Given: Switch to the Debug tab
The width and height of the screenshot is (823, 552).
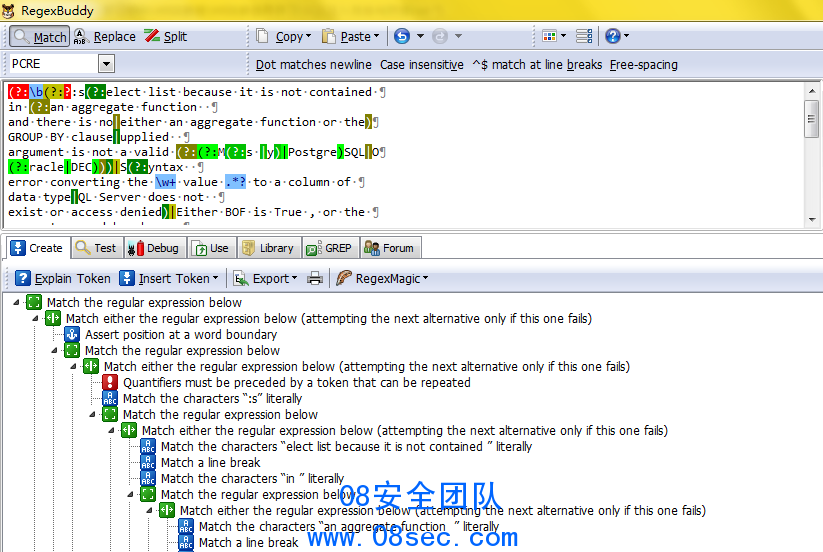Looking at the screenshot, I should click(x=154, y=248).
